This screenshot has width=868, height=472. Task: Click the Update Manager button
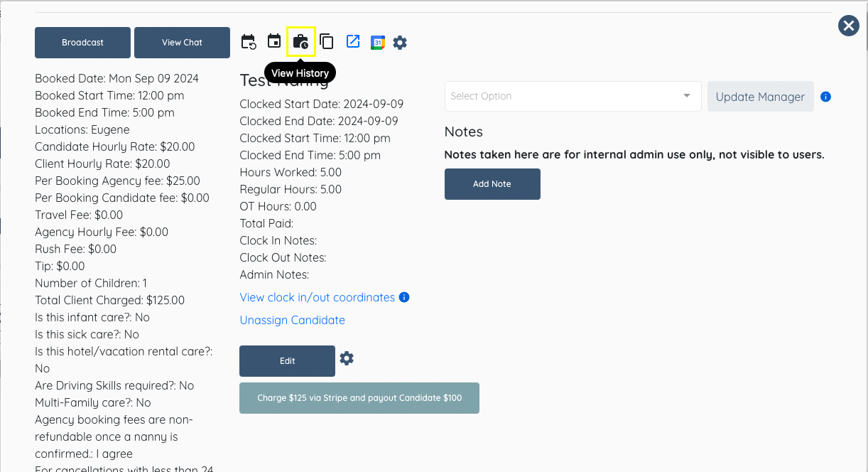(x=760, y=97)
